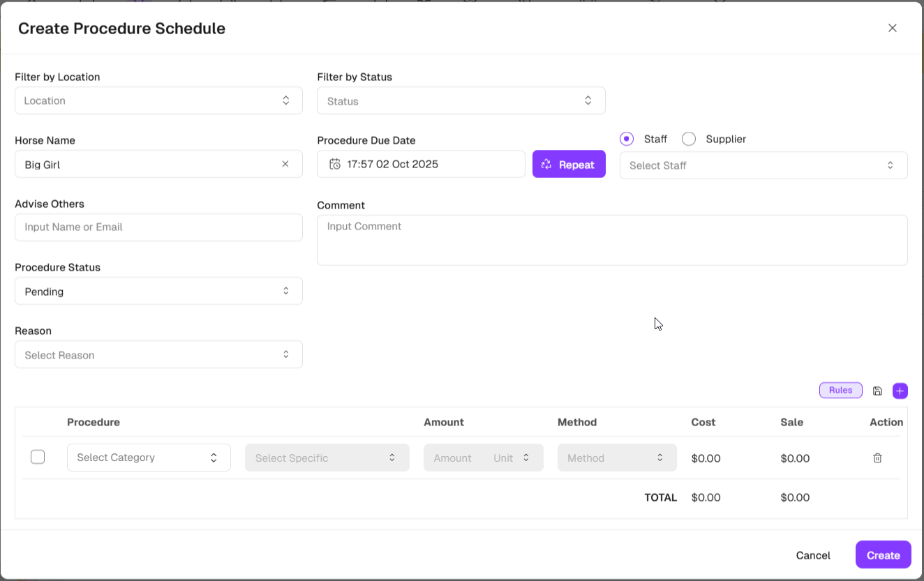Click the calendar icon in Procedure Due Date
Image resolution: width=924 pixels, height=581 pixels.
pos(335,165)
